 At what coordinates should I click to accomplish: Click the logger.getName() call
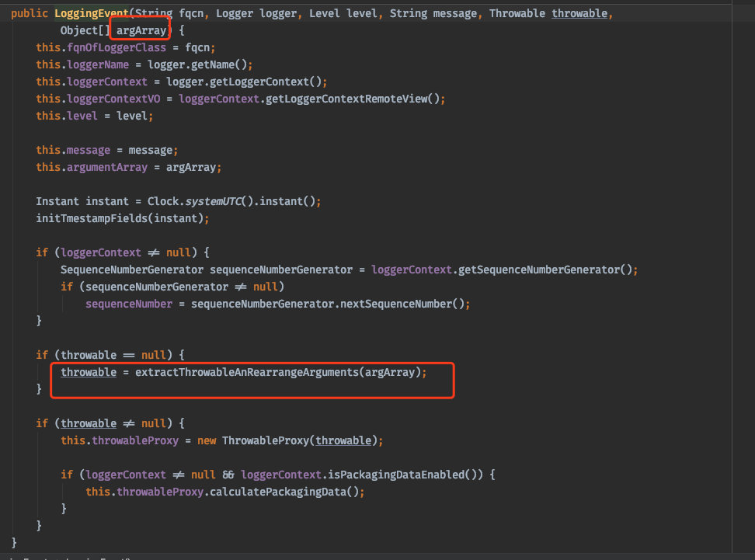[x=197, y=64]
